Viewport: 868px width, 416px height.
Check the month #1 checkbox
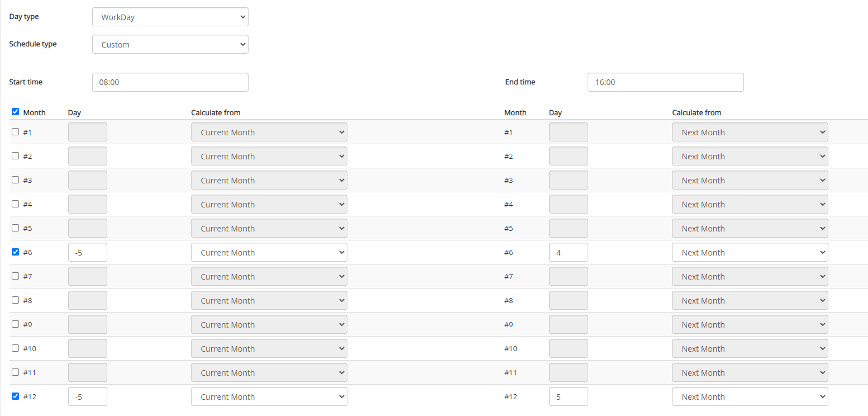[15, 132]
